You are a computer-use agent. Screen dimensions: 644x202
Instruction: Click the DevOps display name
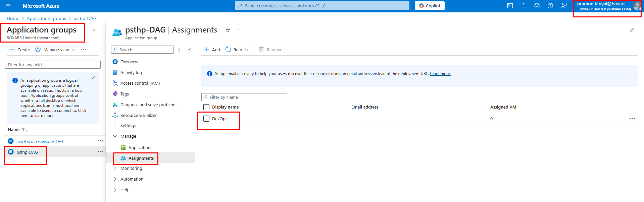coord(219,119)
